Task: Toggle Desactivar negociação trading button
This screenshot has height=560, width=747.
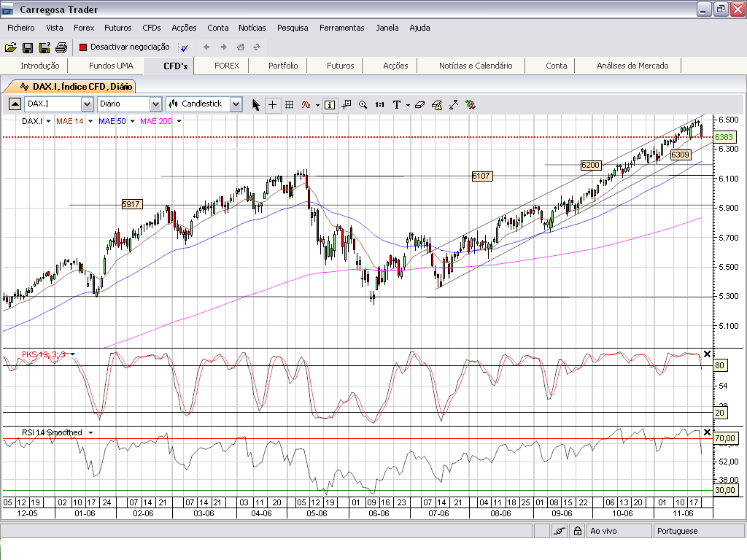Action: click(124, 47)
